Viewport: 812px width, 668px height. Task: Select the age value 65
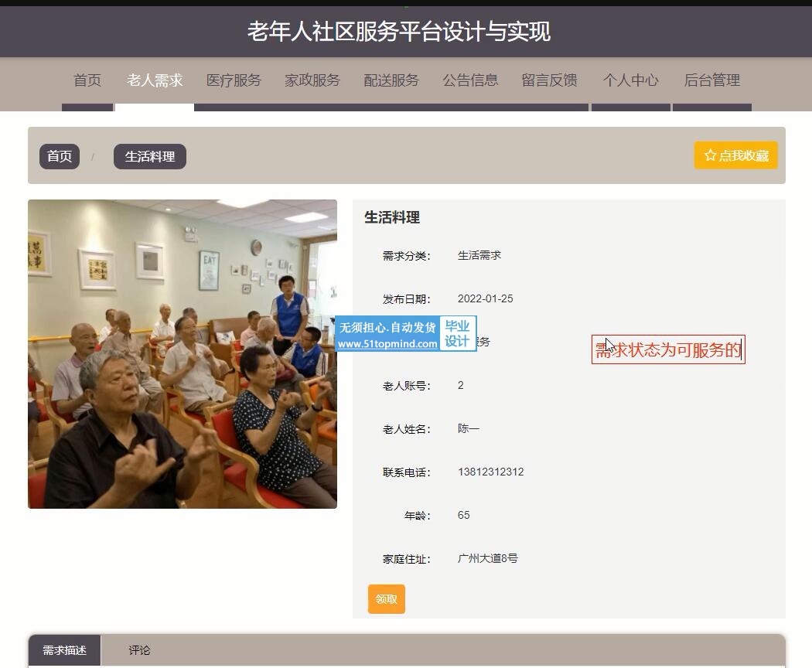point(463,515)
